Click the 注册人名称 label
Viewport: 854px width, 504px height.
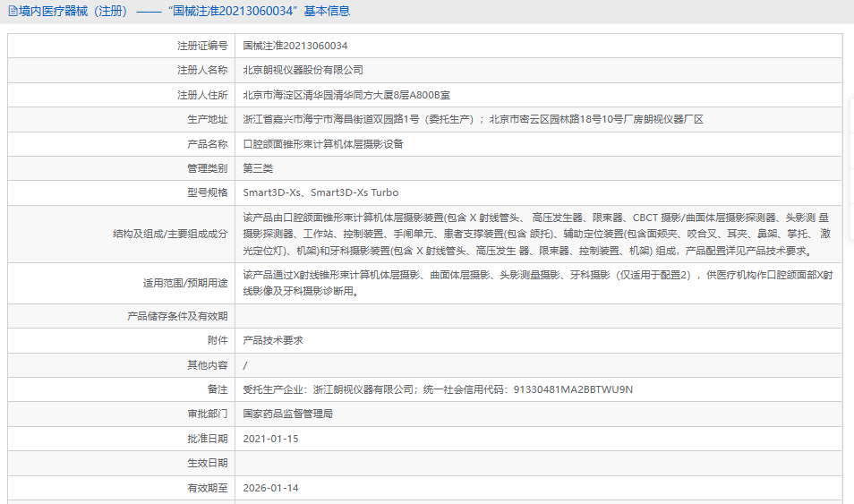[202, 71]
